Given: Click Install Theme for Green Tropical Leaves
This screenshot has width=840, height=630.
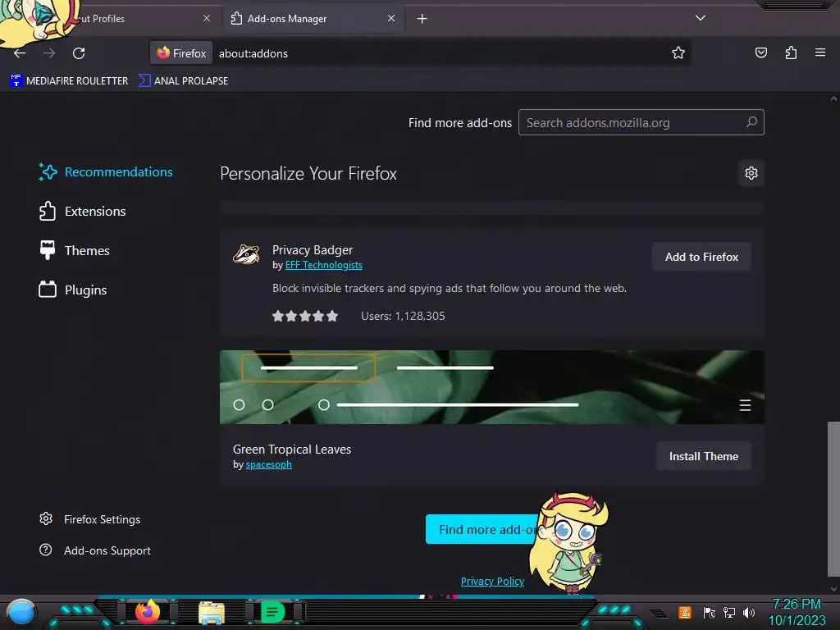Looking at the screenshot, I should pyautogui.click(x=703, y=456).
